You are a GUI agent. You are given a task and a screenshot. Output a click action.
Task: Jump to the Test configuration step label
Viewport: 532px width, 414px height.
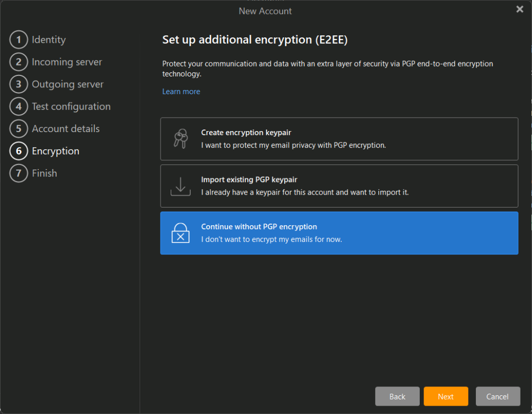[71, 107]
